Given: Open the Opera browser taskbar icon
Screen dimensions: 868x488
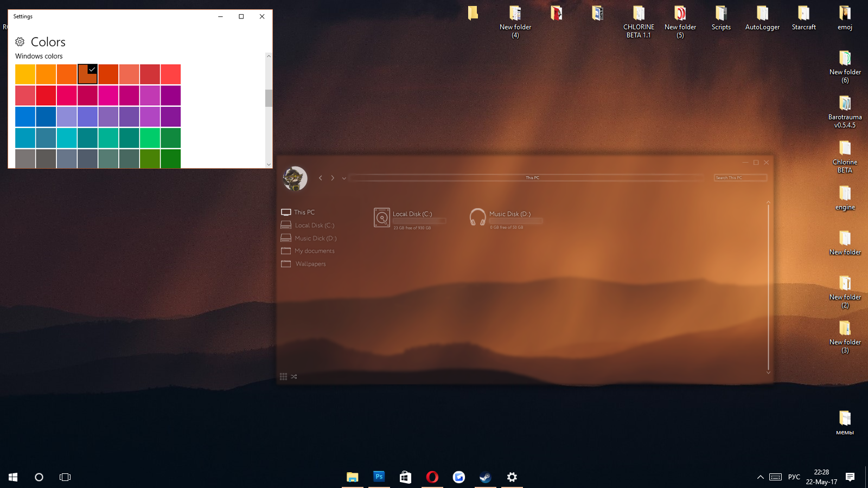Looking at the screenshot, I should (432, 477).
